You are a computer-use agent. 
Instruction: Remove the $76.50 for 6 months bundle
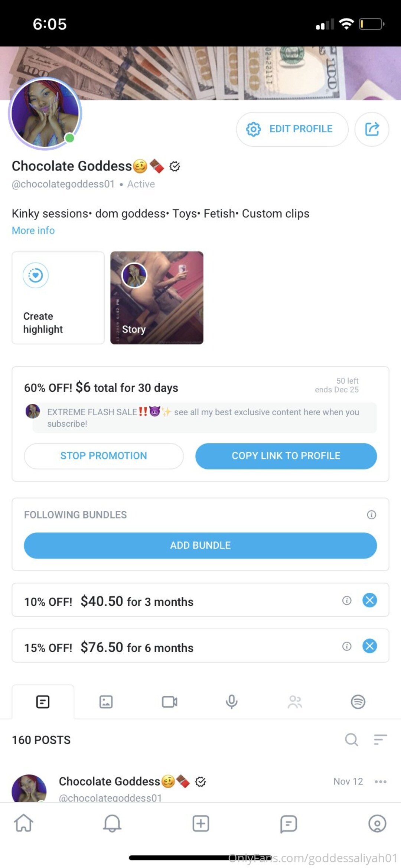[369, 646]
